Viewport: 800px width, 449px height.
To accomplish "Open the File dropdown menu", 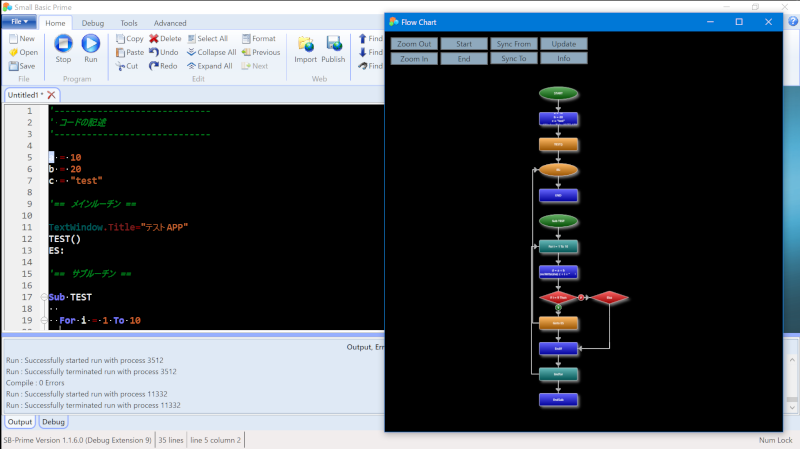I will point(19,22).
